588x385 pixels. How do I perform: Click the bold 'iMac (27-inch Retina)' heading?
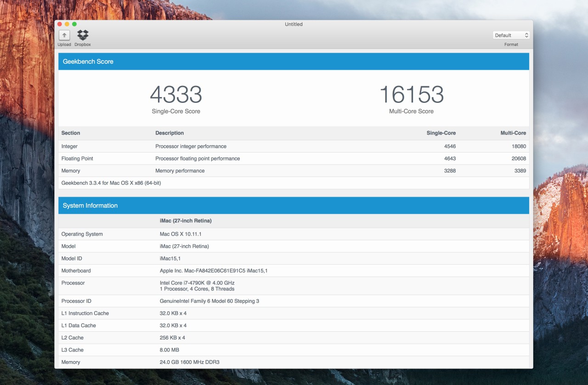point(186,221)
